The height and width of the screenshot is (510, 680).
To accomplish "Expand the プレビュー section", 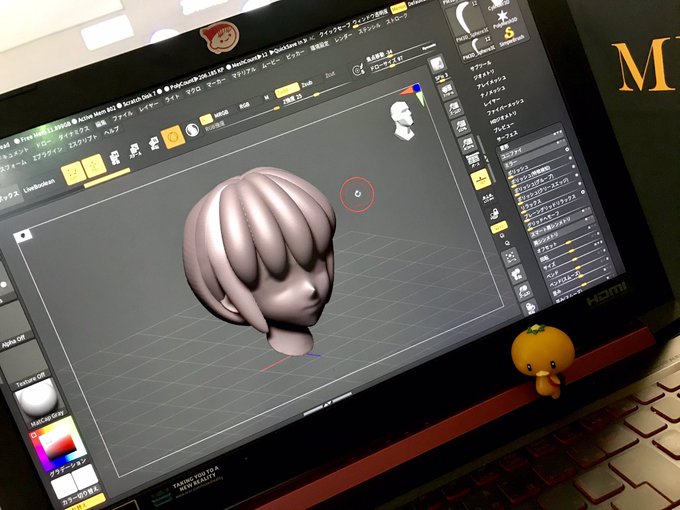I will tap(503, 128).
